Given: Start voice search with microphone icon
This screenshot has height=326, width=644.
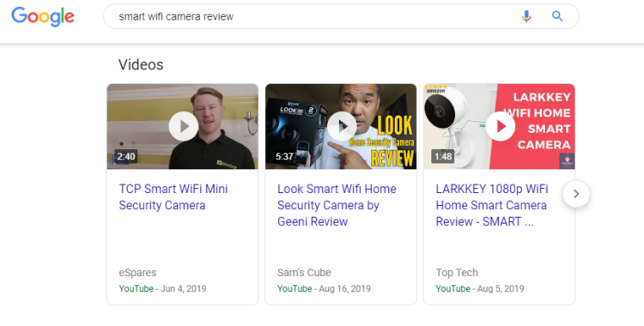Looking at the screenshot, I should click(x=526, y=16).
